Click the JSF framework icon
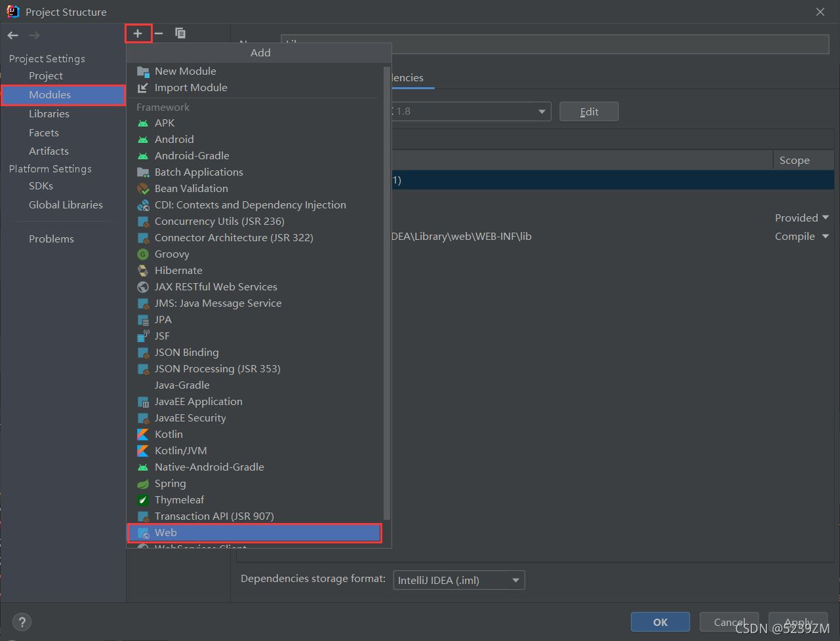 143,336
